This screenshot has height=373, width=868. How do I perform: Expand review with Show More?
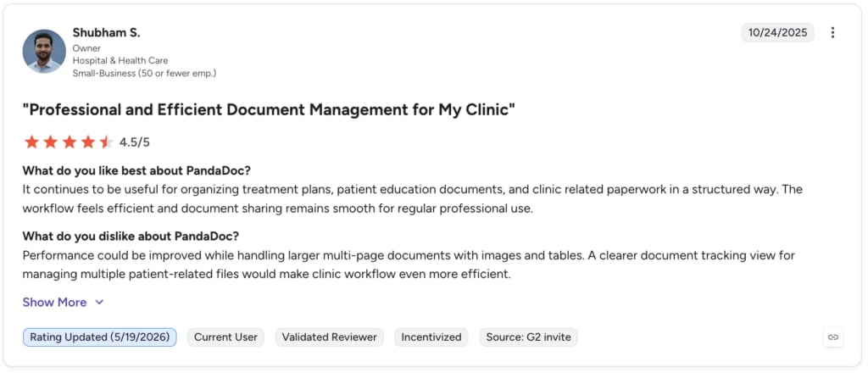coord(54,302)
